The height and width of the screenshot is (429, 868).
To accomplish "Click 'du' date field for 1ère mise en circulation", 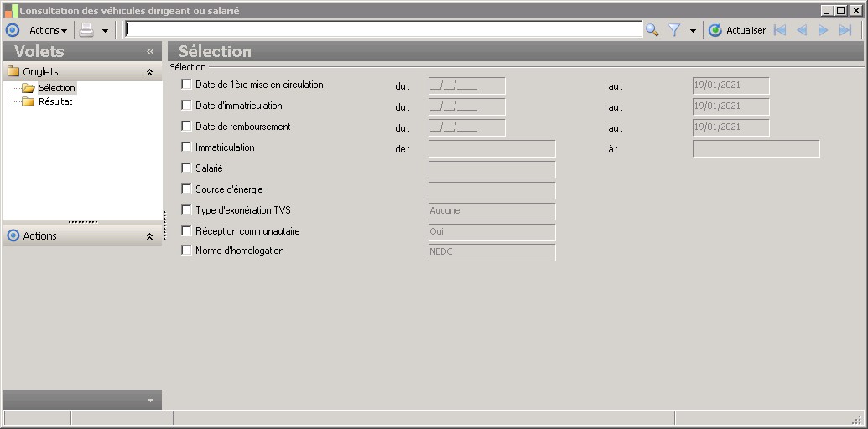I will (x=466, y=85).
